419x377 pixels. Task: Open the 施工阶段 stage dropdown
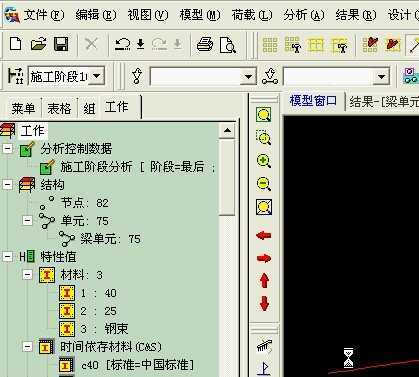point(96,76)
